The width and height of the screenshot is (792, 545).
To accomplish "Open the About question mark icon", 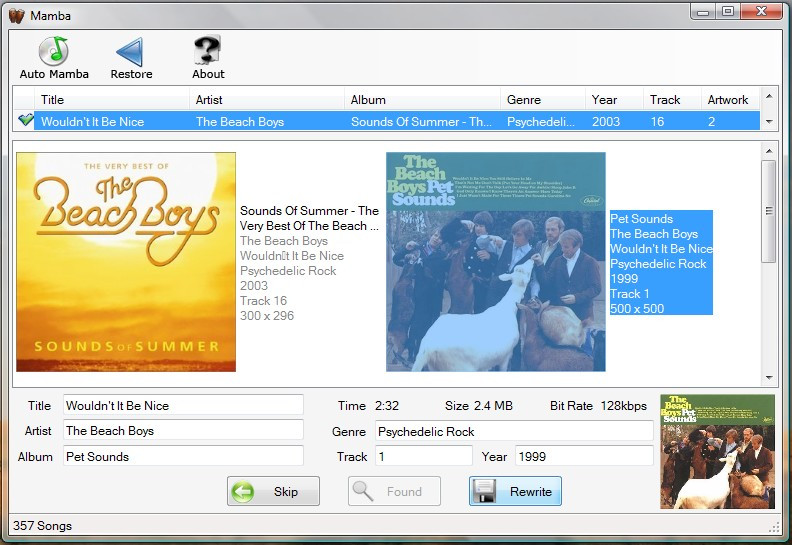I will click(x=207, y=49).
